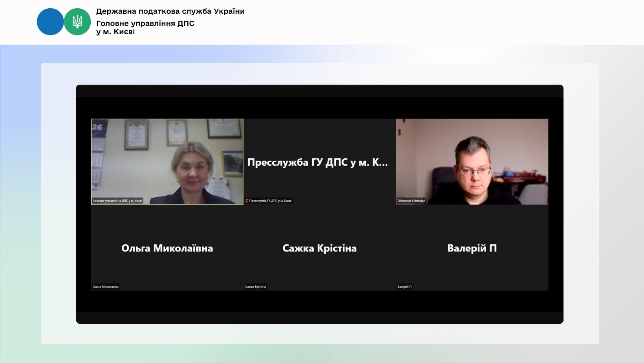This screenshot has height=363, width=644.
Task: Click the large 'Пресслужба ГУ ДПС у м. К...' name
Action: pos(317,162)
